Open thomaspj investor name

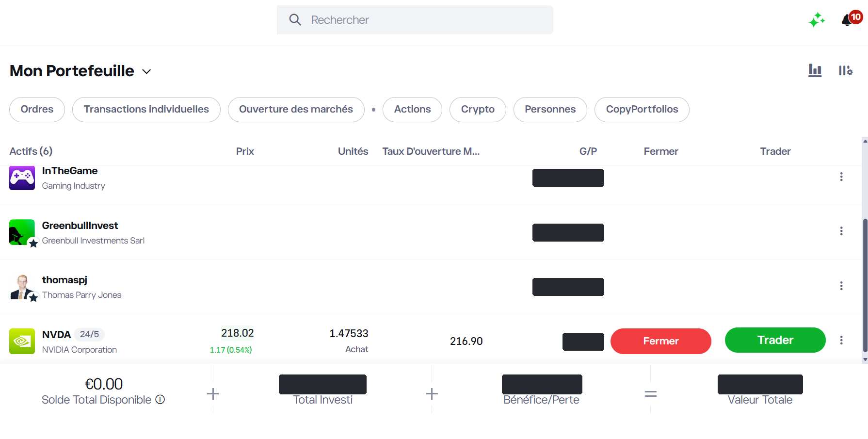coord(64,280)
